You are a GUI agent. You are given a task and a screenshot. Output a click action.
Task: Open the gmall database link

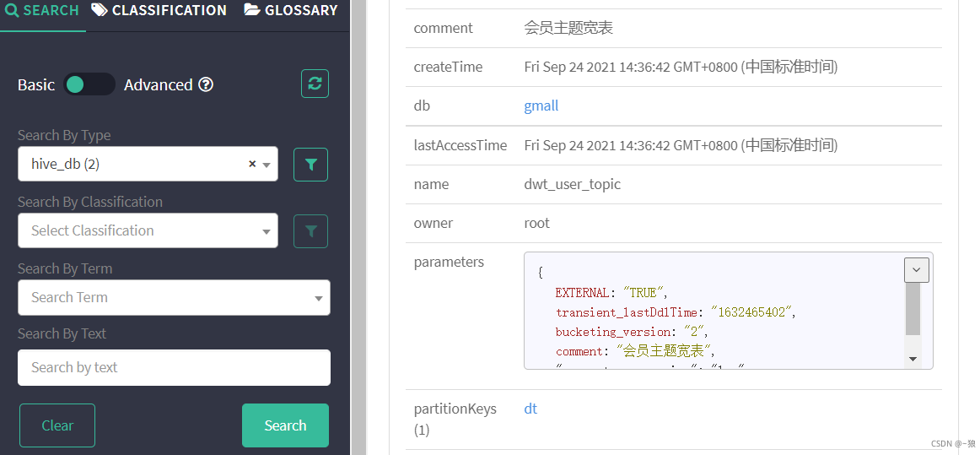[x=541, y=106]
